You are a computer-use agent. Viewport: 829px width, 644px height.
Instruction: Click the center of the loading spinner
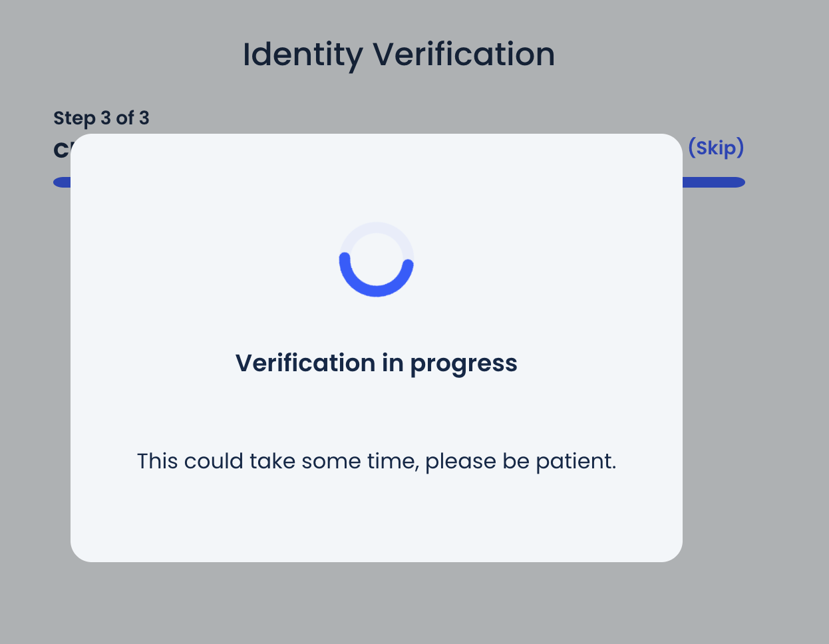click(377, 259)
